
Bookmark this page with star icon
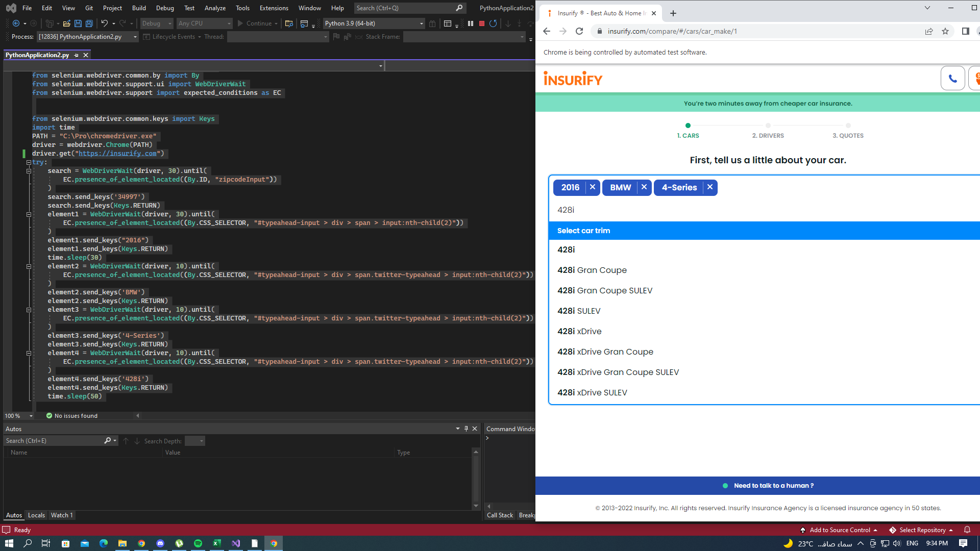pos(945,31)
